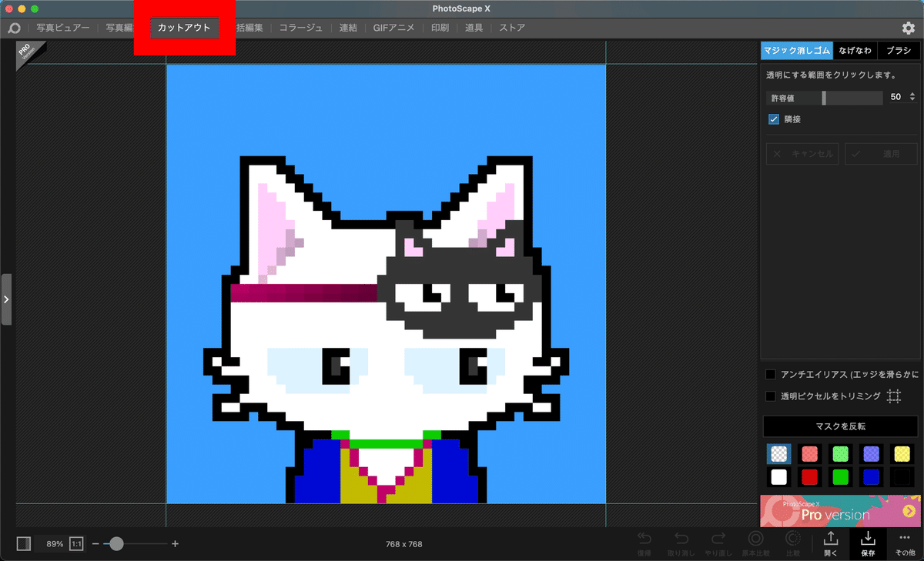Click the PRO version corner badge
This screenshot has height=561, width=924.
pos(28,52)
